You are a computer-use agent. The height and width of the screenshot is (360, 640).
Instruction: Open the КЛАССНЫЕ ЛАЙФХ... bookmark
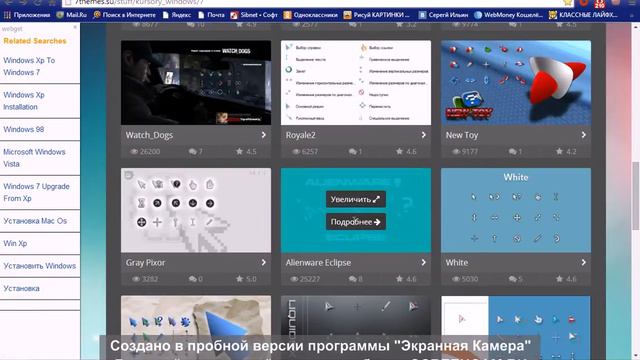583,15
